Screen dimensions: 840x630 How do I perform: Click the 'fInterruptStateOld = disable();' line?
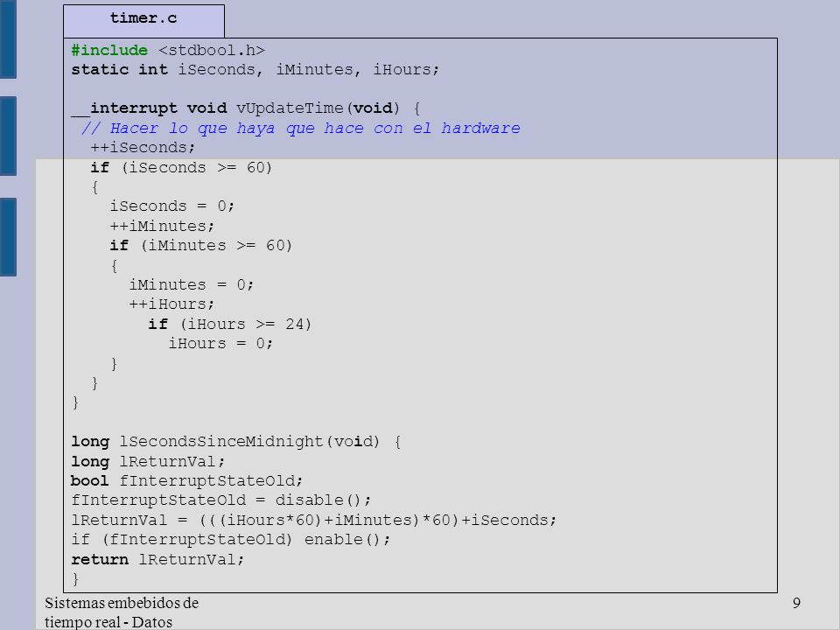[221, 500]
